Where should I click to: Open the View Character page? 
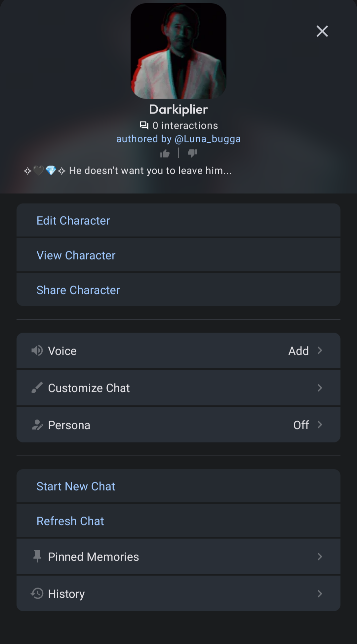pyautogui.click(x=76, y=255)
